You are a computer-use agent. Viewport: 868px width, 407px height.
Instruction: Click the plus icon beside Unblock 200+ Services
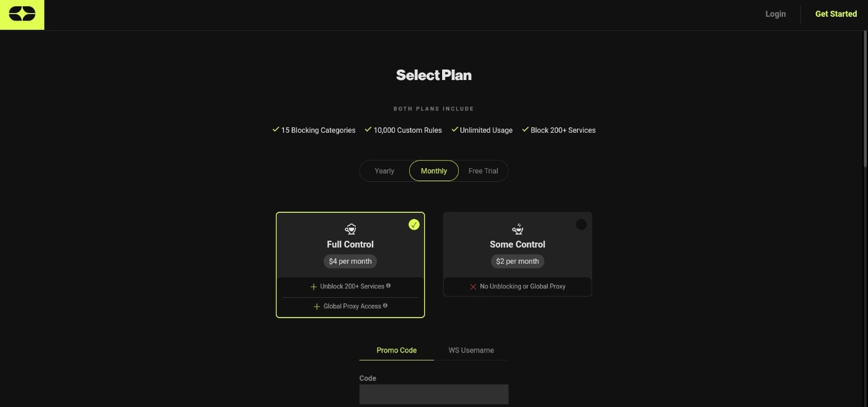pyautogui.click(x=314, y=287)
